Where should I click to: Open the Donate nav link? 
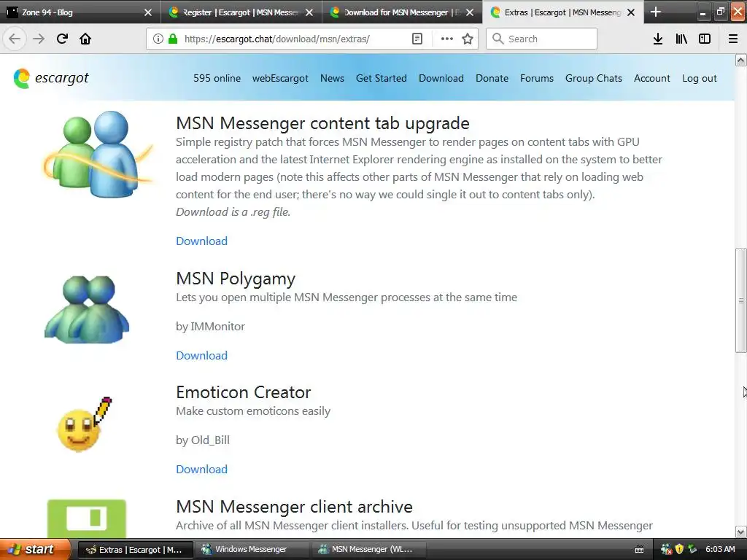[x=492, y=78]
